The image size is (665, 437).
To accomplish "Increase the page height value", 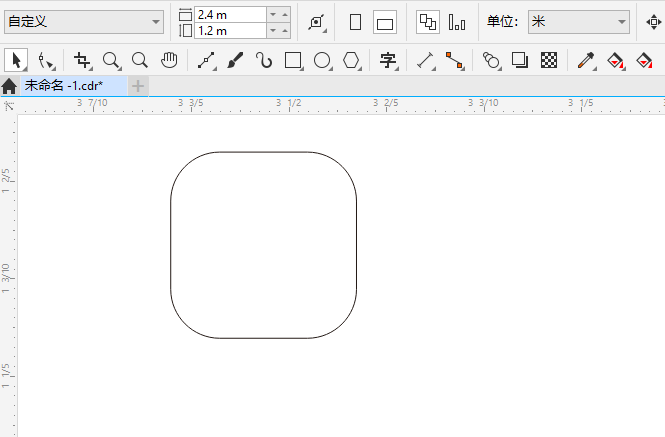I will point(285,31).
